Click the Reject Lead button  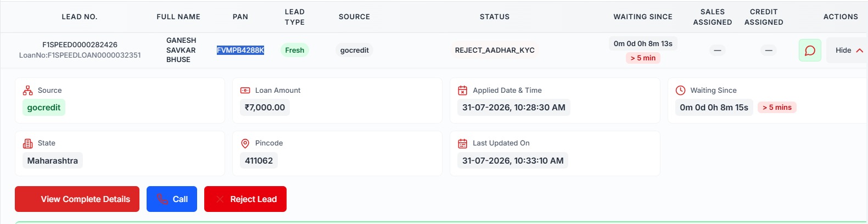coord(245,199)
